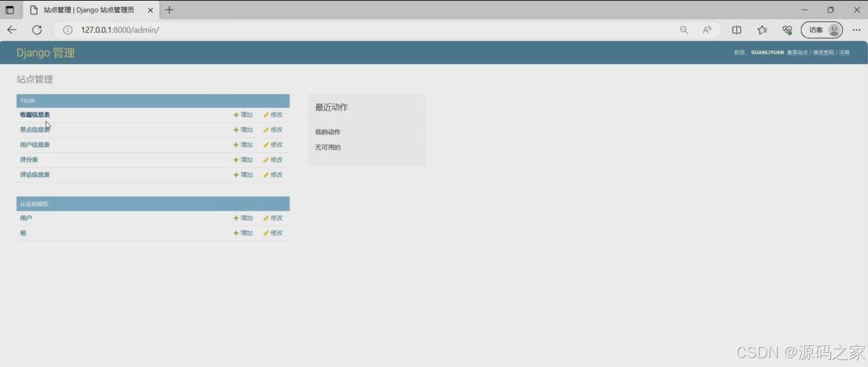This screenshot has height=367, width=868.
Task: Click the Django 管理 header title
Action: pyautogui.click(x=46, y=53)
